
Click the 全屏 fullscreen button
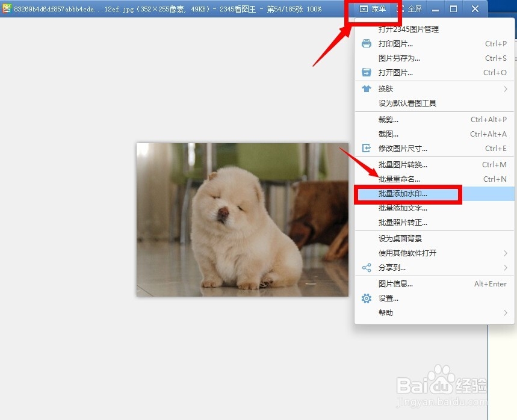pyautogui.click(x=409, y=9)
